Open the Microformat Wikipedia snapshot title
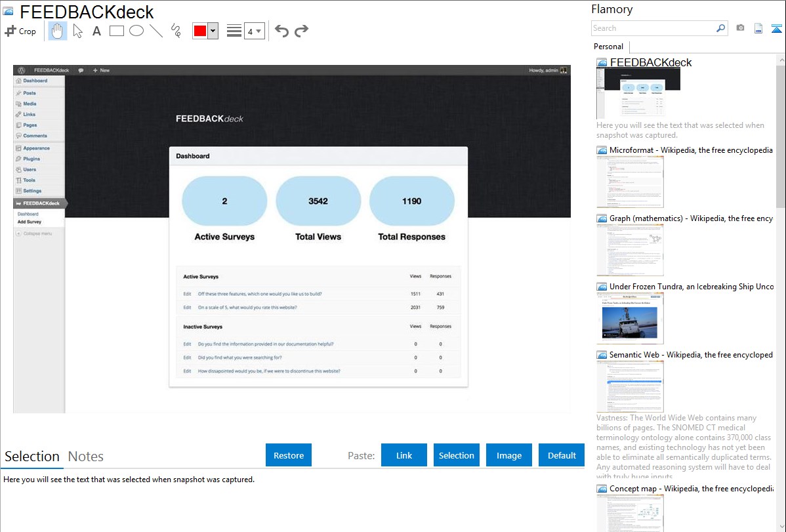Viewport: 786px width, 532px height. 691,150
